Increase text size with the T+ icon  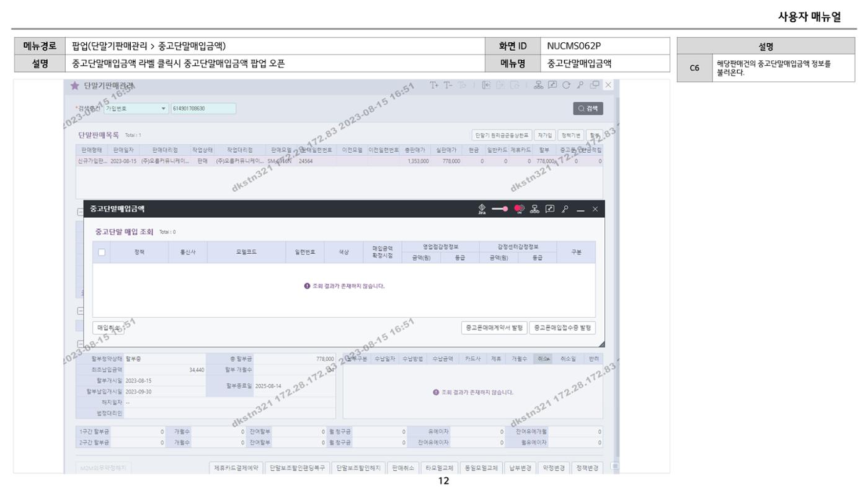pyautogui.click(x=433, y=85)
